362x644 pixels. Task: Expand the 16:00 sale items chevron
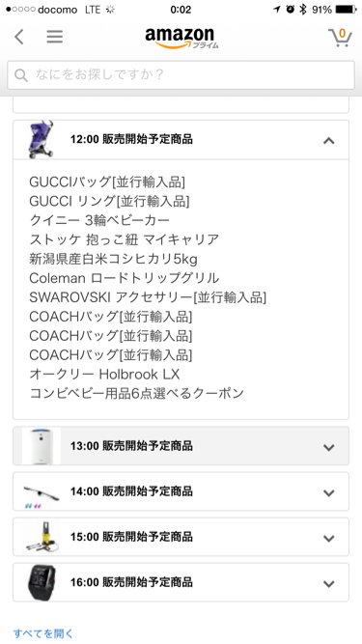(329, 583)
